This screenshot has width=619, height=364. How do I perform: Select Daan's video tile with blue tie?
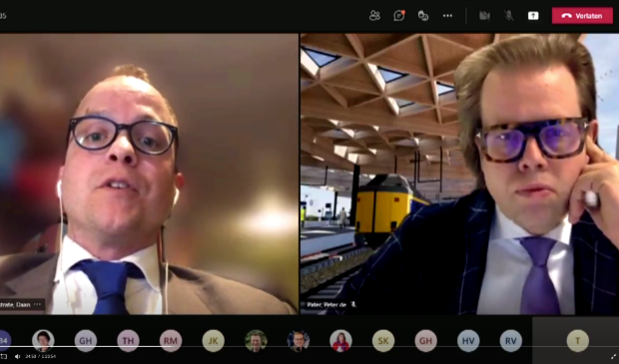(x=149, y=174)
